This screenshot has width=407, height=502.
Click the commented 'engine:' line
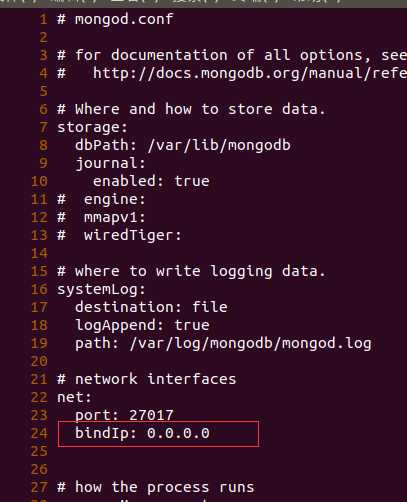(101, 199)
